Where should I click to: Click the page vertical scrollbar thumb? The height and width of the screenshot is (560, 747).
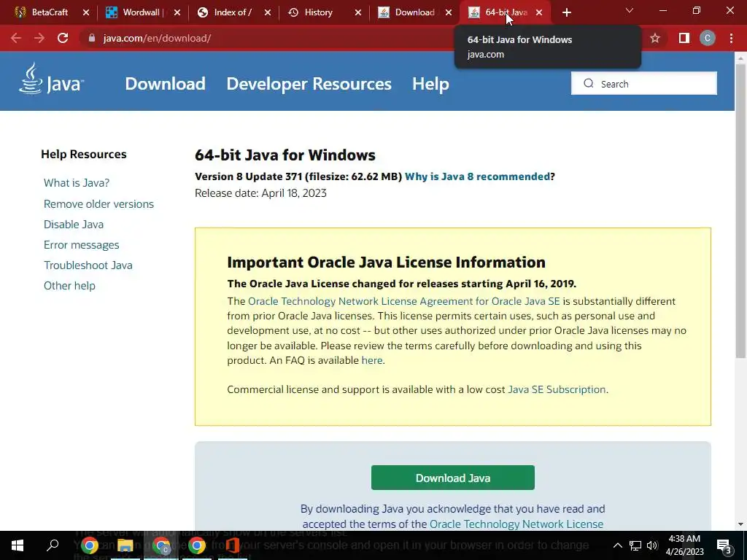740,209
